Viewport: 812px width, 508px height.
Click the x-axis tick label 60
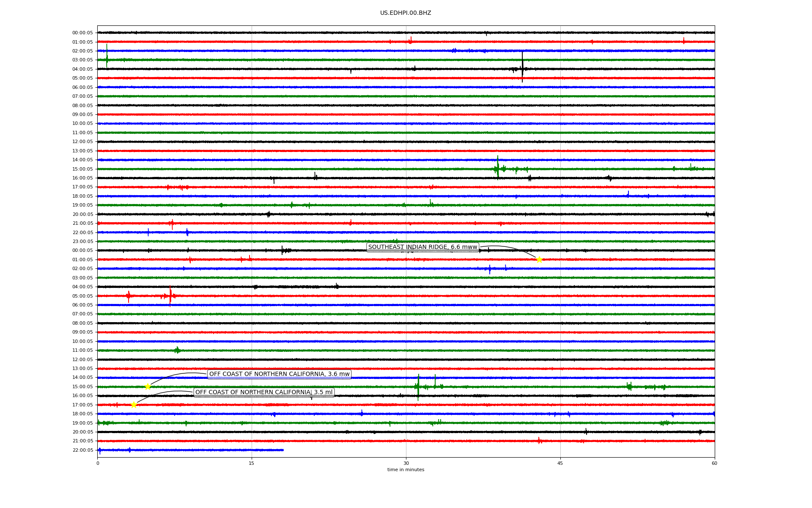coord(714,464)
